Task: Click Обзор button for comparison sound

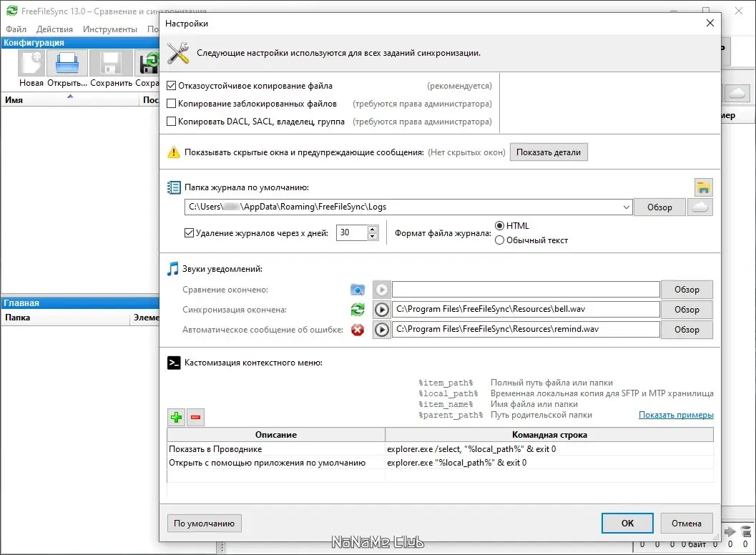Action: [687, 290]
